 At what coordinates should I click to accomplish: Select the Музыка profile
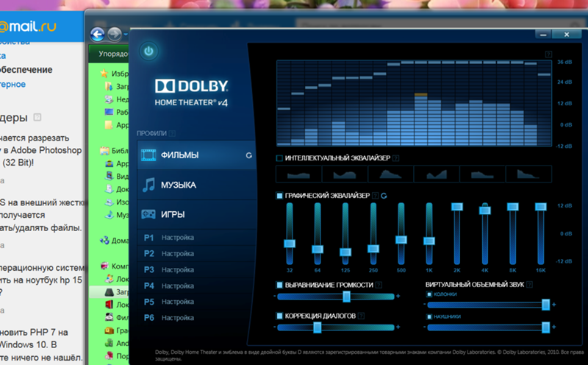coord(179,185)
